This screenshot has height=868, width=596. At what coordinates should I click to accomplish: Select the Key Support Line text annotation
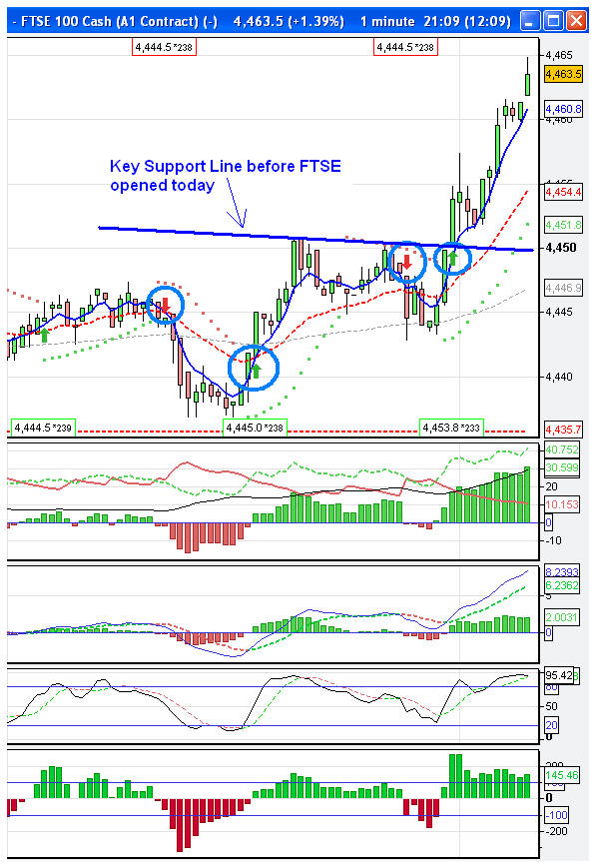[226, 176]
